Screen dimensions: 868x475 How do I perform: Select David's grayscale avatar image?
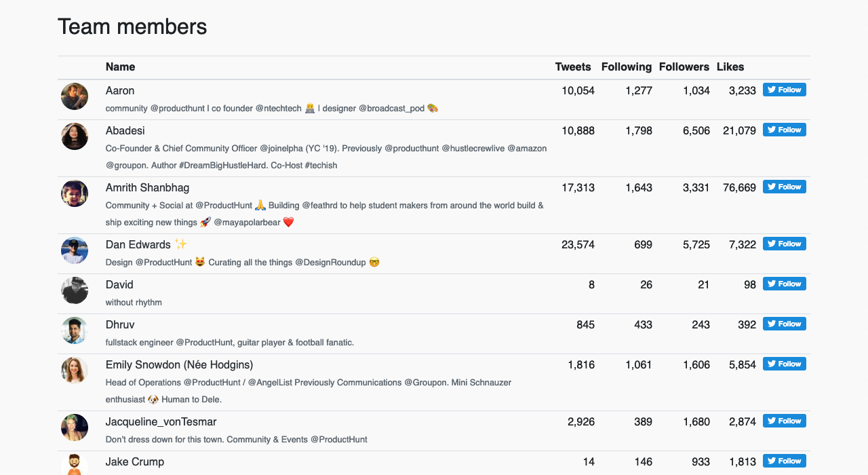74,291
